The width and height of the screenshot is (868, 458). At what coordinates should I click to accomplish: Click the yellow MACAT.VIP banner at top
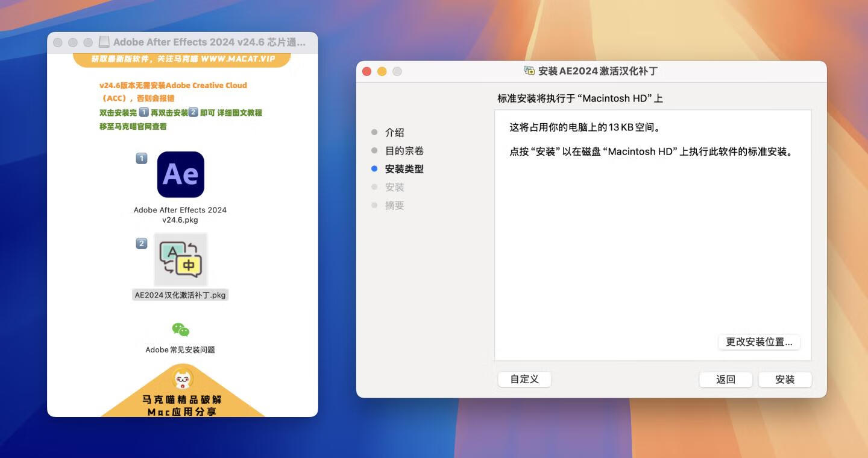click(x=182, y=59)
